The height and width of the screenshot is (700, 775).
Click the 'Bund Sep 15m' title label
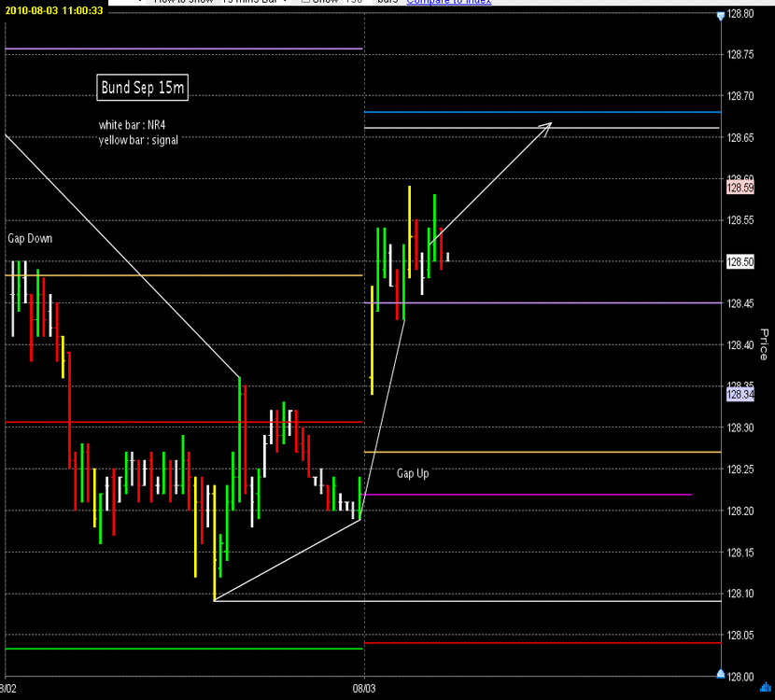(142, 88)
